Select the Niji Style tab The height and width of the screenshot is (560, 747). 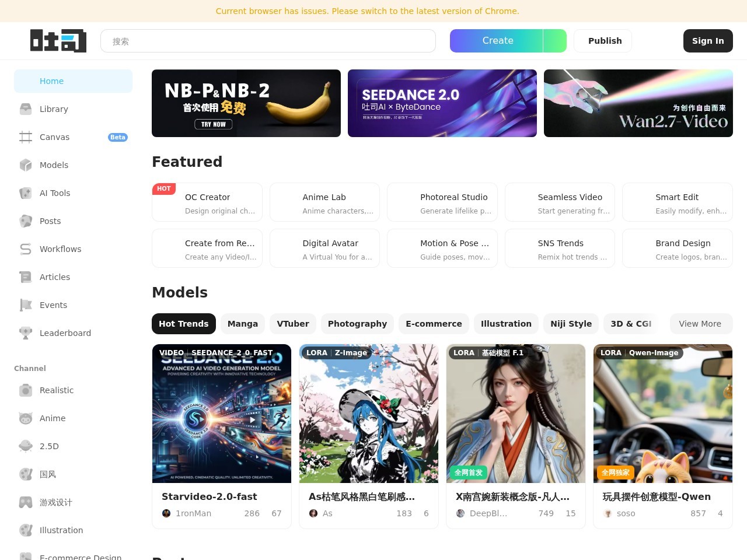(571, 324)
